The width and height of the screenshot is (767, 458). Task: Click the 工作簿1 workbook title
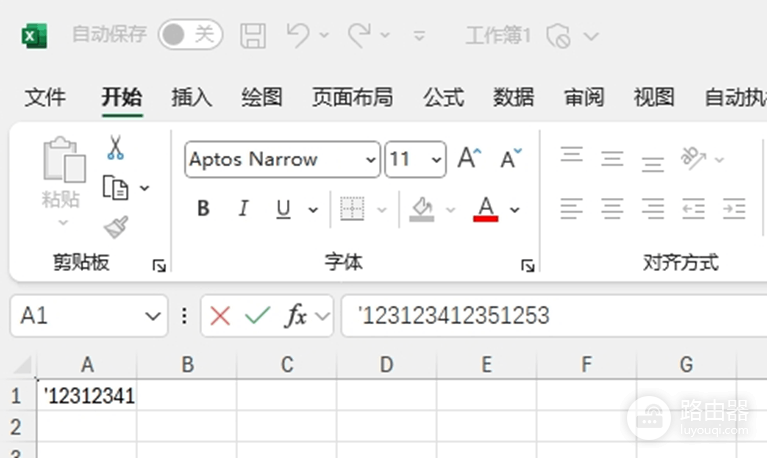click(x=498, y=36)
